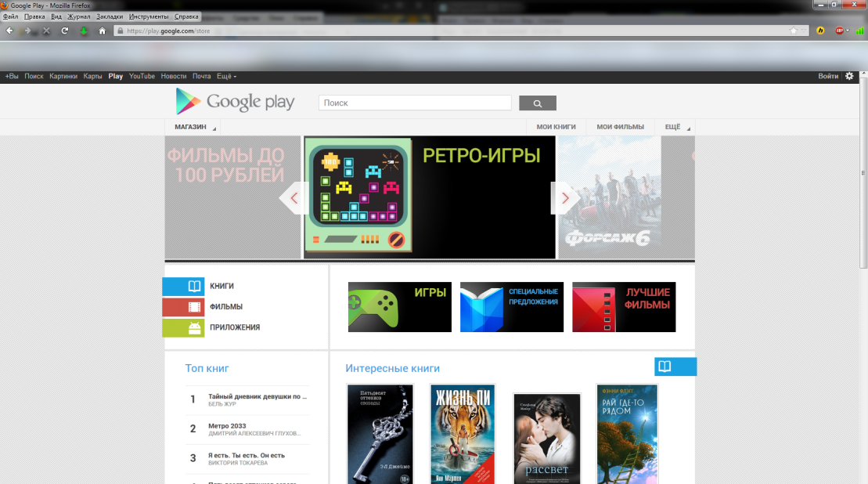Open the blue book tab near Интересные книги
This screenshot has width=868, height=484.
pyautogui.click(x=675, y=367)
